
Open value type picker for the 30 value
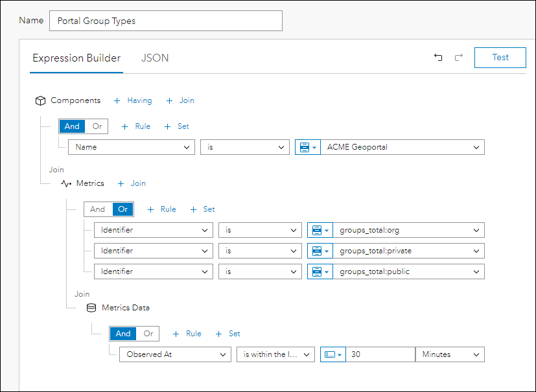click(333, 354)
